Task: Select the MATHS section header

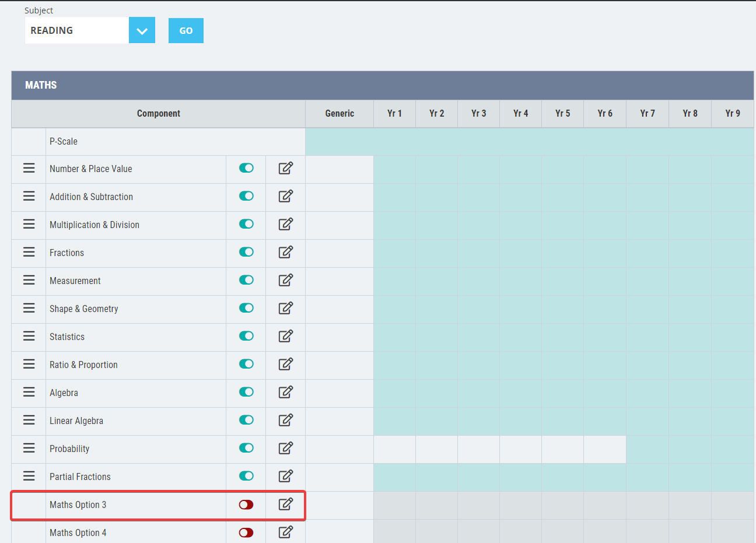Action: click(383, 85)
